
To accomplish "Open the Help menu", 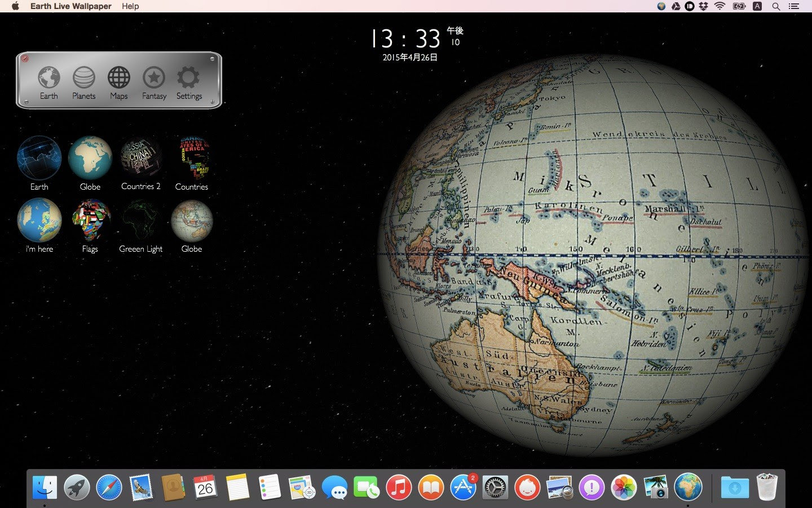I will pyautogui.click(x=130, y=6).
